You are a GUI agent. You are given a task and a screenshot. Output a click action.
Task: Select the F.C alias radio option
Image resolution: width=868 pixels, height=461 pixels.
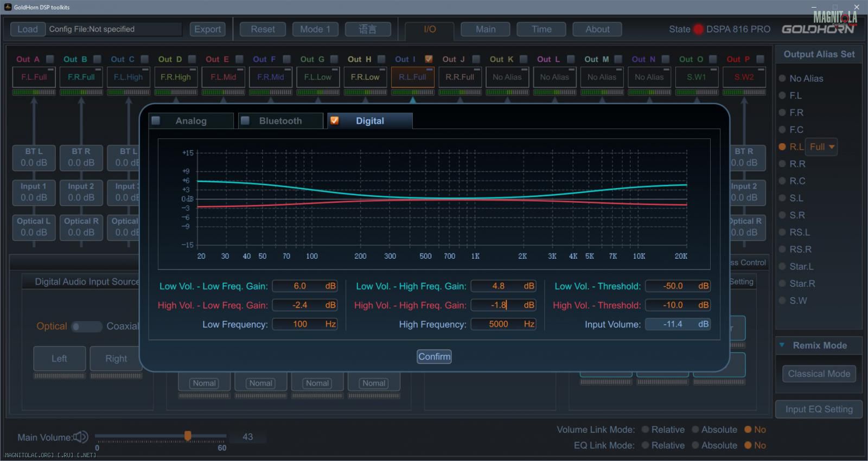(782, 130)
